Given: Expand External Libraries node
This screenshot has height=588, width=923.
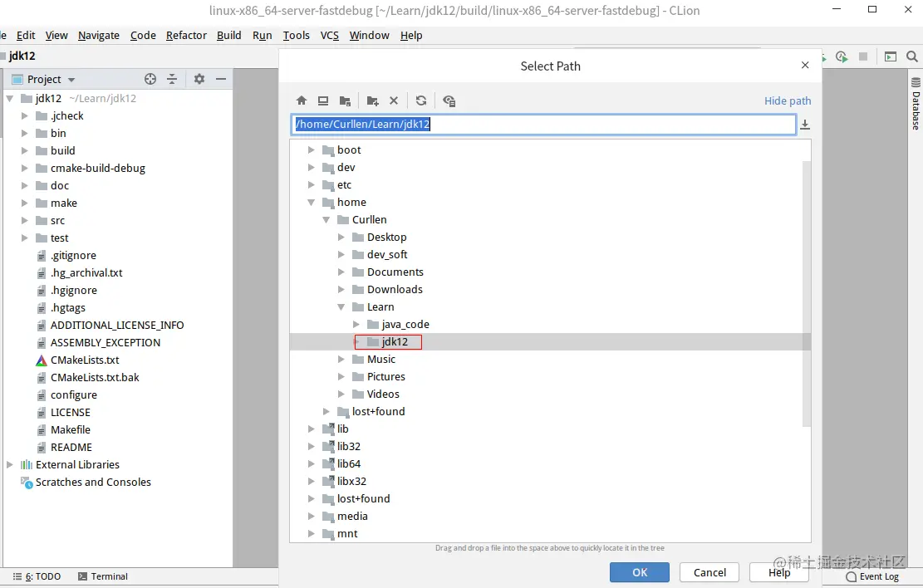Looking at the screenshot, I should tap(9, 464).
